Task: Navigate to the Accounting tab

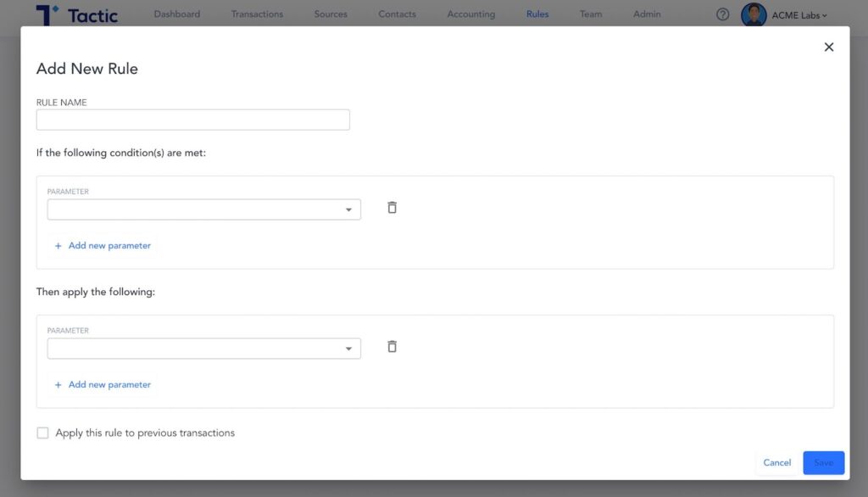Action: point(471,14)
